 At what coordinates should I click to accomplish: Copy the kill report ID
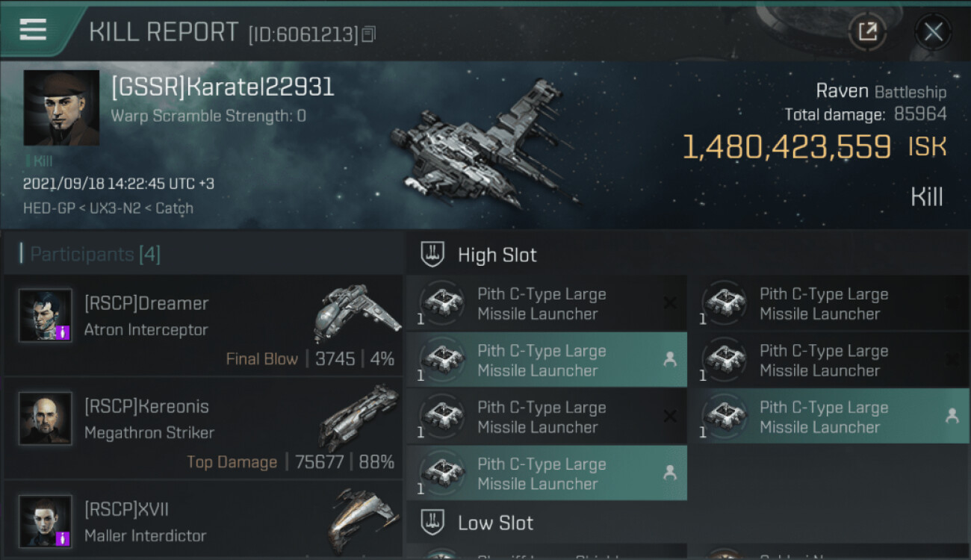(368, 34)
